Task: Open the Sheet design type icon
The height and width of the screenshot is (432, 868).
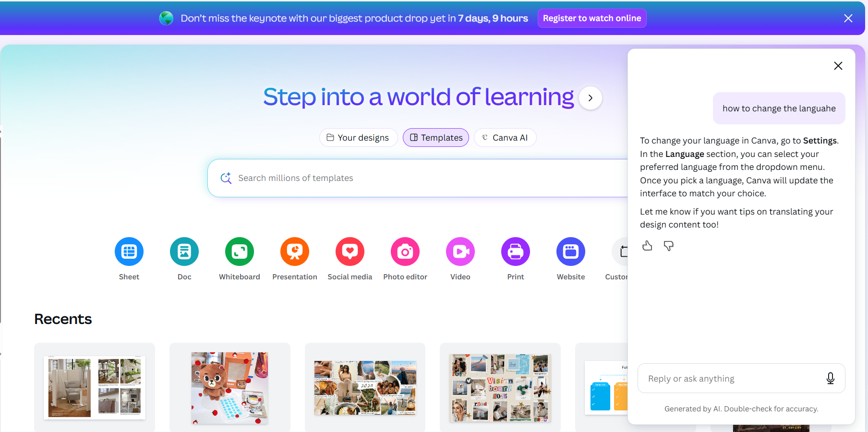Action: click(x=129, y=252)
